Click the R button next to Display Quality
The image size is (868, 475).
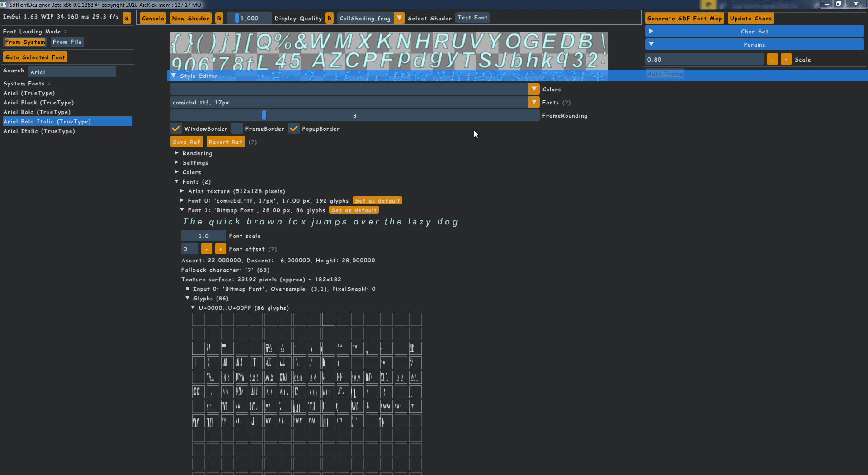coord(330,19)
